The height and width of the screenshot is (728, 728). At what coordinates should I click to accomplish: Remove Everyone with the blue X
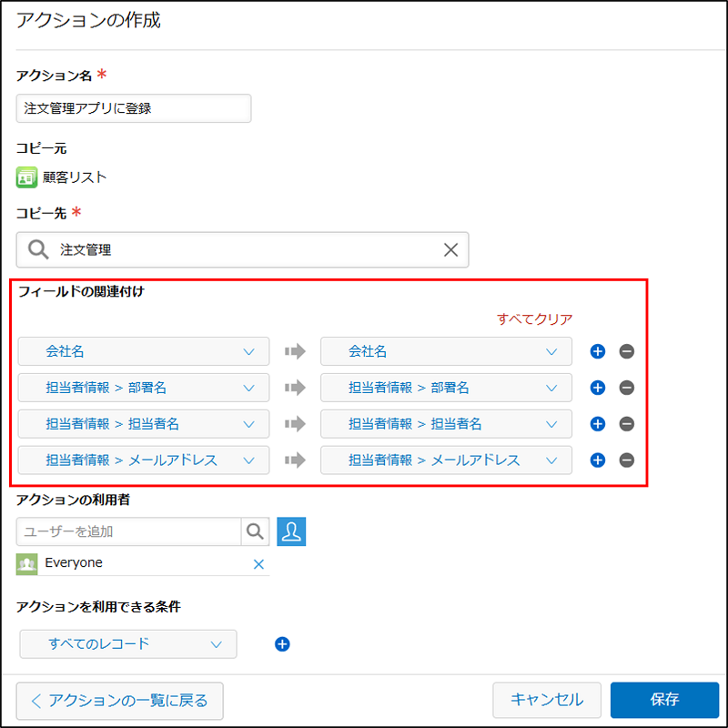tap(258, 564)
